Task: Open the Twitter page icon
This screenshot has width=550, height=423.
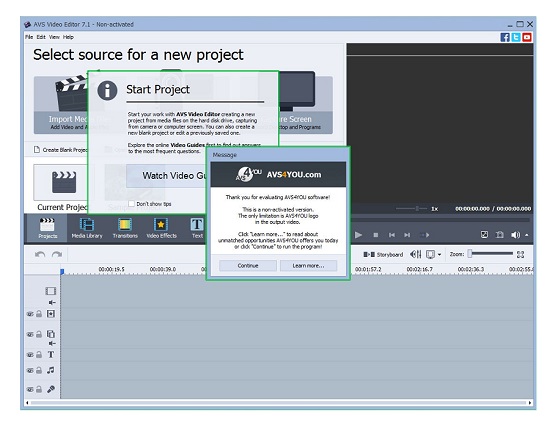Action: (516, 37)
